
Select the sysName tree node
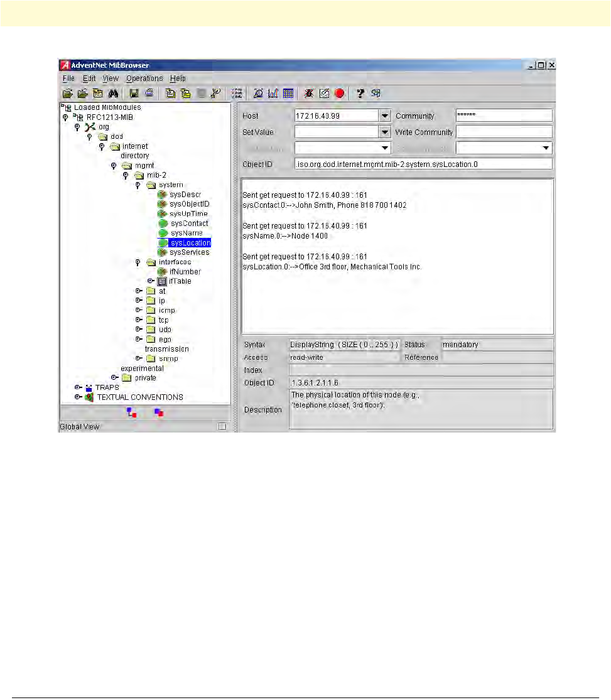click(187, 233)
